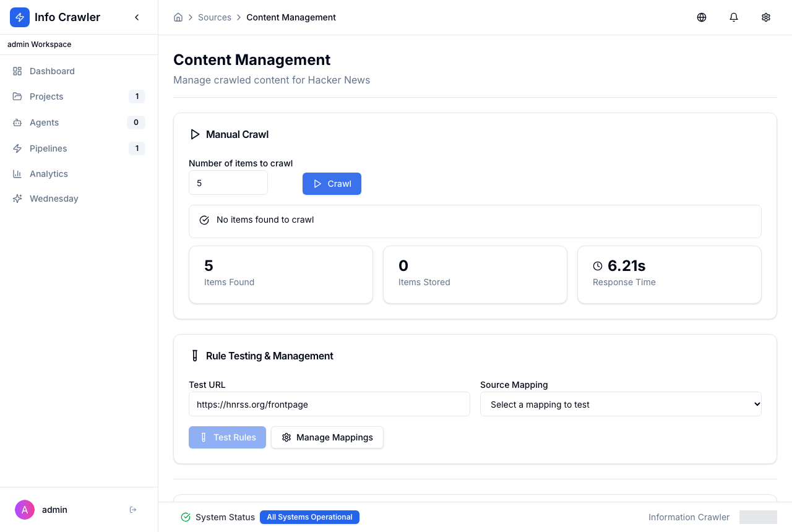Open Pipelines in the sidebar
The width and height of the screenshot is (792, 532).
79,148
